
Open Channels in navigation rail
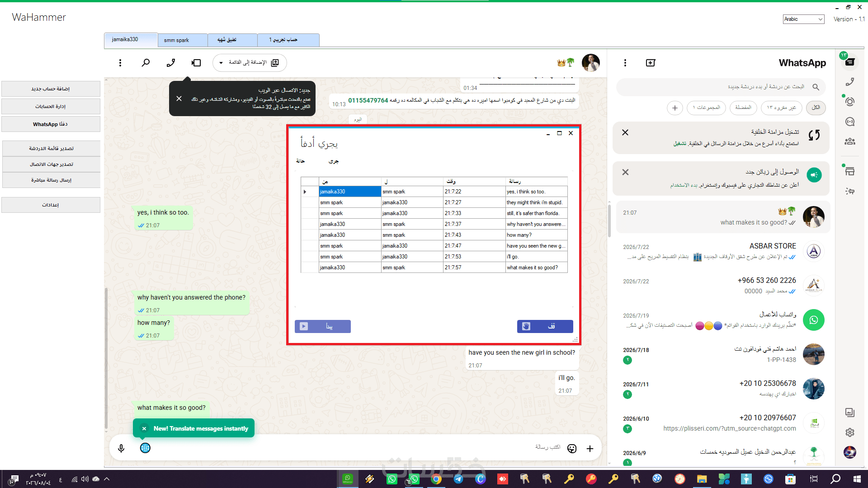click(x=850, y=122)
